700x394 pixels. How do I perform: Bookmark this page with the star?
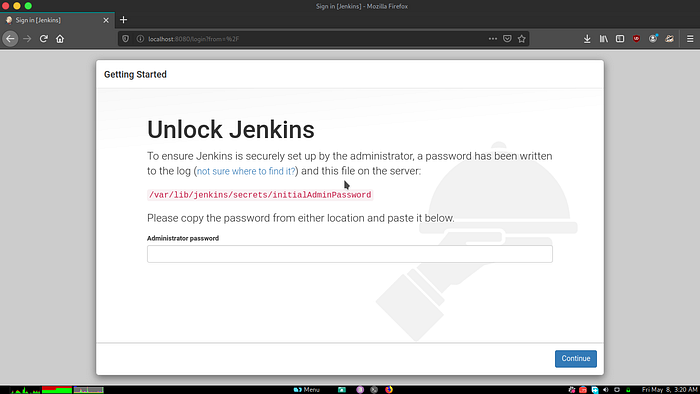point(521,39)
